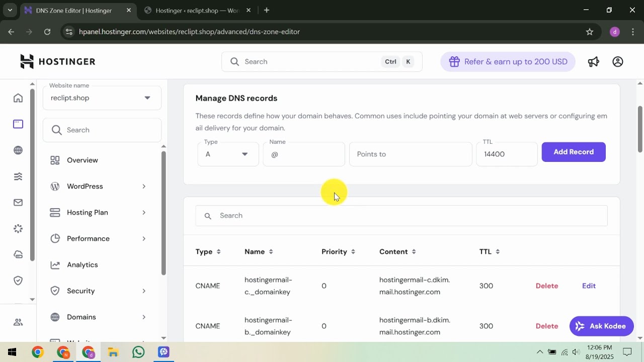Open the notification center icon
644x362 pixels.
pyautogui.click(x=627, y=352)
